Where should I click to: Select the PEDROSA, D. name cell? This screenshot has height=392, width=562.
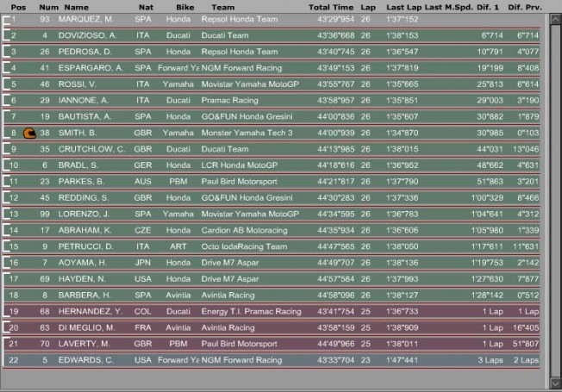coord(85,52)
